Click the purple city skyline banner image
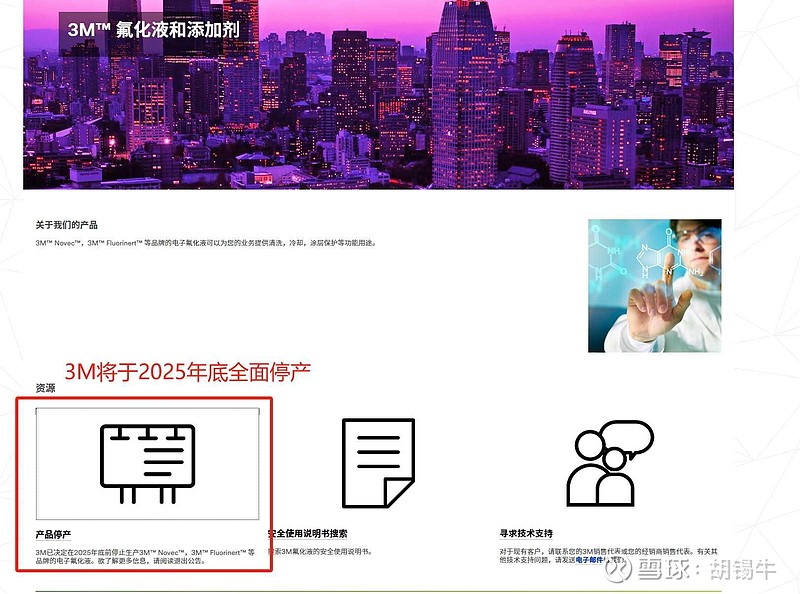Viewport: 800px width, 594px height. click(378, 94)
